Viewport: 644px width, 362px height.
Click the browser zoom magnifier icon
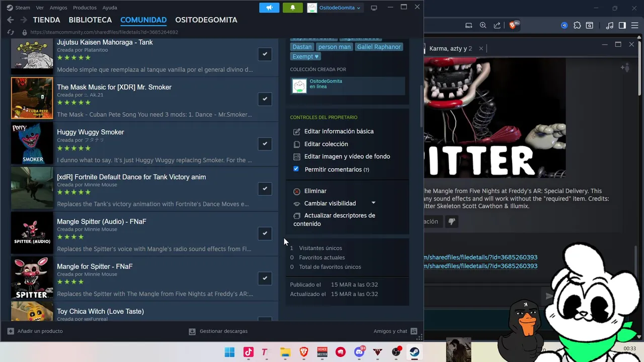[x=483, y=25]
